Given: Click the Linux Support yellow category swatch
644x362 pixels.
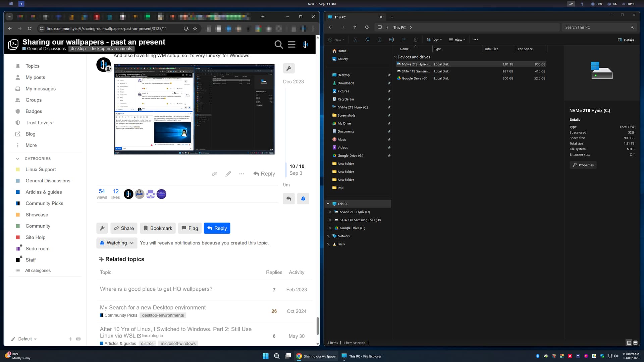Looking at the screenshot, I should coord(18,170).
